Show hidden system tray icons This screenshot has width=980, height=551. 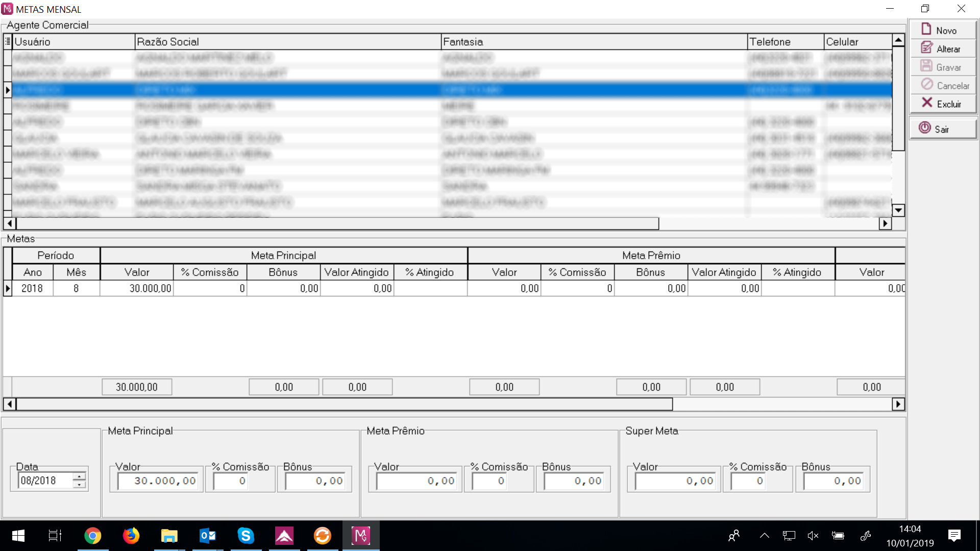click(x=764, y=536)
